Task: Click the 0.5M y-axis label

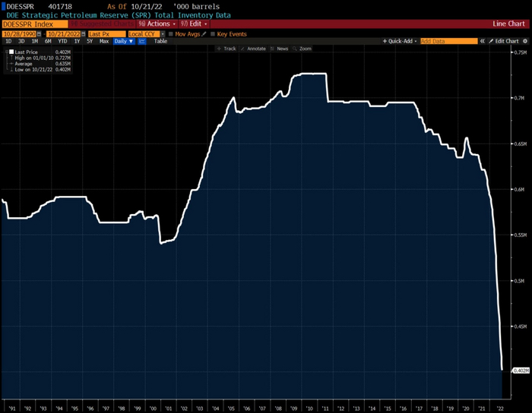Action: click(x=519, y=281)
